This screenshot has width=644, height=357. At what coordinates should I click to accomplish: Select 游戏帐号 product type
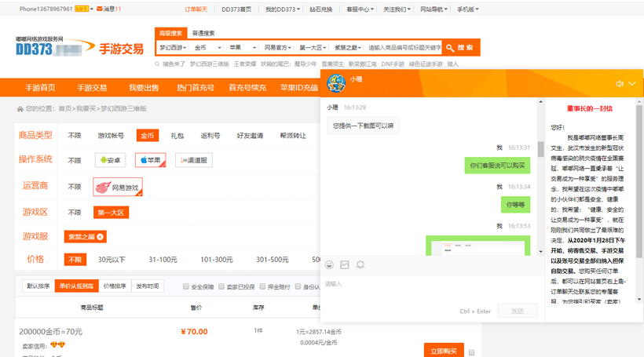tap(111, 136)
